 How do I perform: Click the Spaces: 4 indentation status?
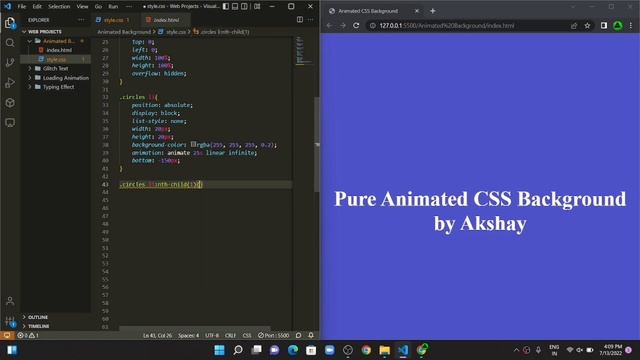(x=189, y=336)
